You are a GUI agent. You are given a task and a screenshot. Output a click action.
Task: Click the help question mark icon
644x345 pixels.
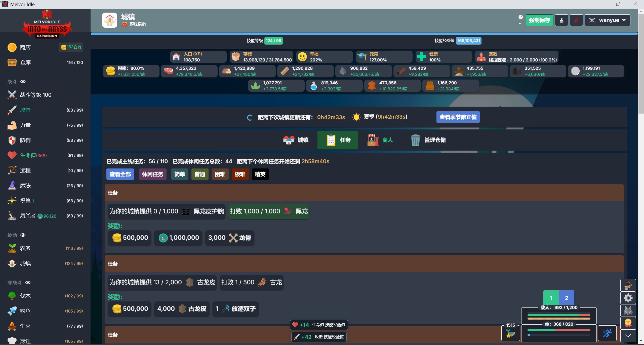tap(520, 17)
